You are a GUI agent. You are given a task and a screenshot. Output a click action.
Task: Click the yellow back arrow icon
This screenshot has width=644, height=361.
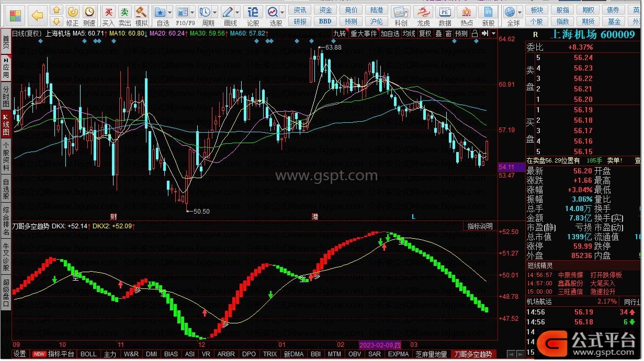pos(37,16)
